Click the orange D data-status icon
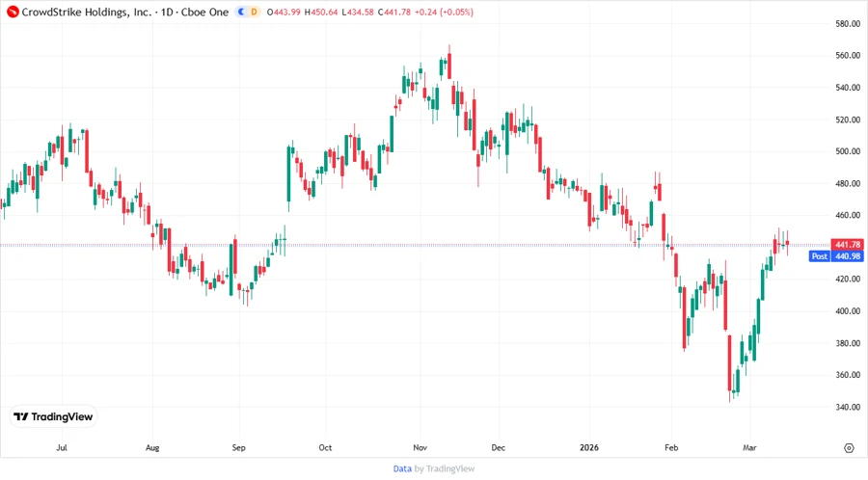 [254, 12]
